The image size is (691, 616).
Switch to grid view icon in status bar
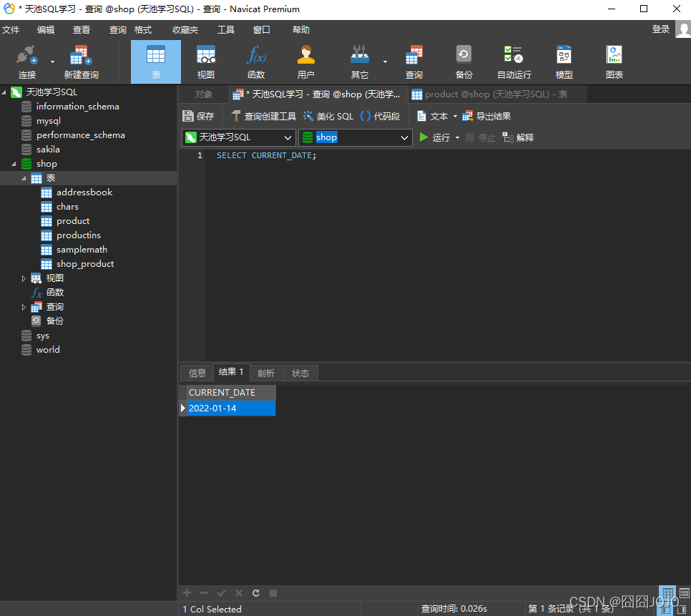click(x=667, y=592)
